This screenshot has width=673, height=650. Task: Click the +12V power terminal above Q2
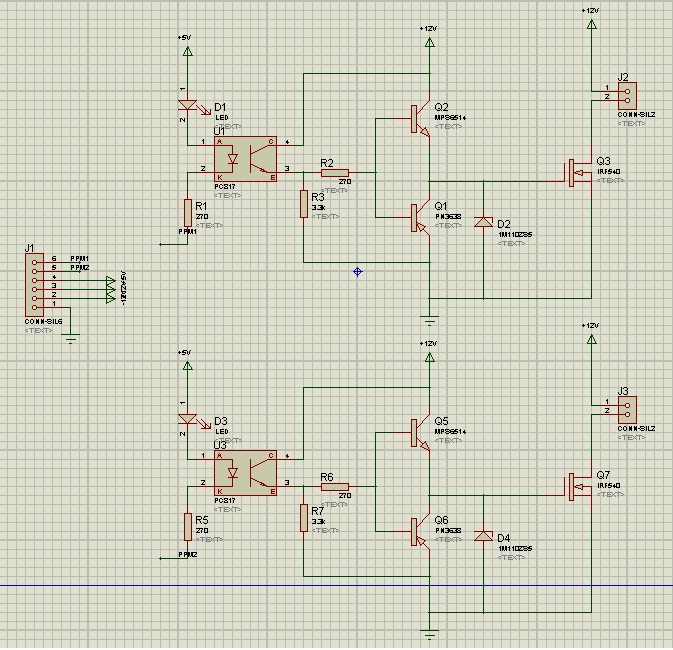pyautogui.click(x=430, y=42)
